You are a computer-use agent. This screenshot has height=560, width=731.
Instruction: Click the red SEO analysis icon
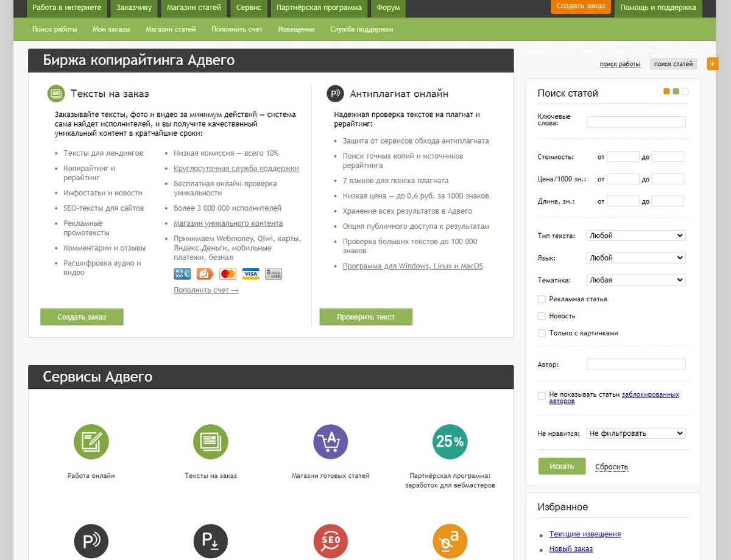[330, 541]
